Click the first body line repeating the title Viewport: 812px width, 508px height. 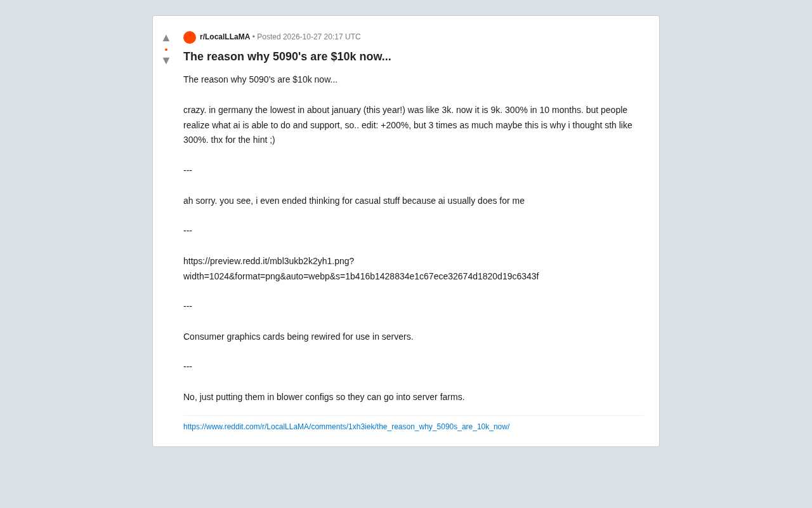(260, 79)
